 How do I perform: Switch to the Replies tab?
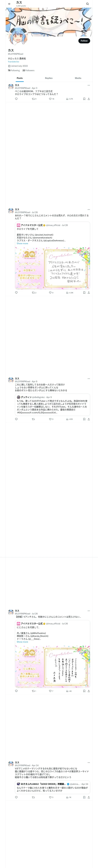pyautogui.click(x=49, y=78)
